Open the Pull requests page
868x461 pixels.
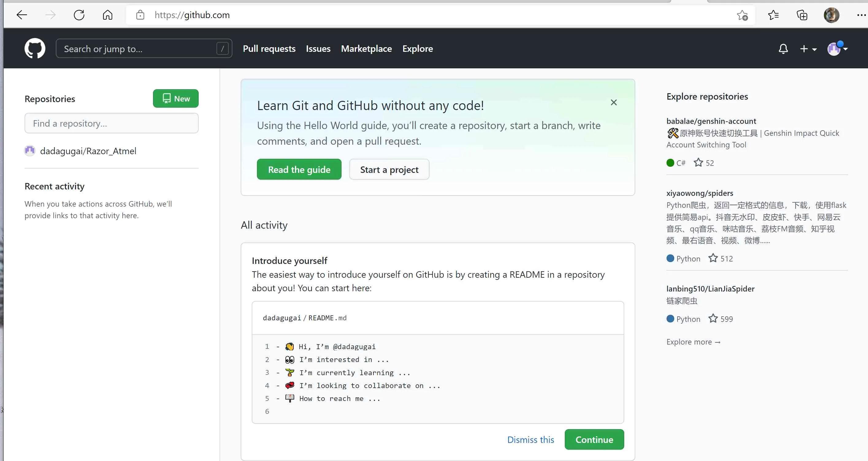[269, 48]
